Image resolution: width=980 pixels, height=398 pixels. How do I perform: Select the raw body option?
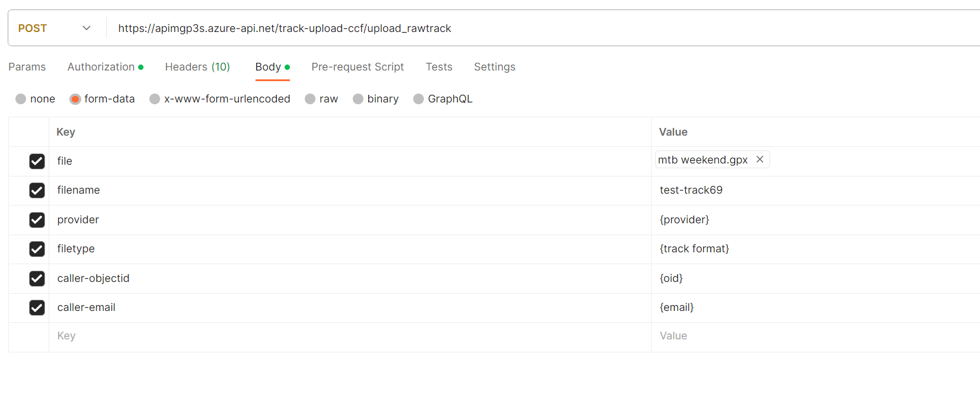tap(310, 99)
